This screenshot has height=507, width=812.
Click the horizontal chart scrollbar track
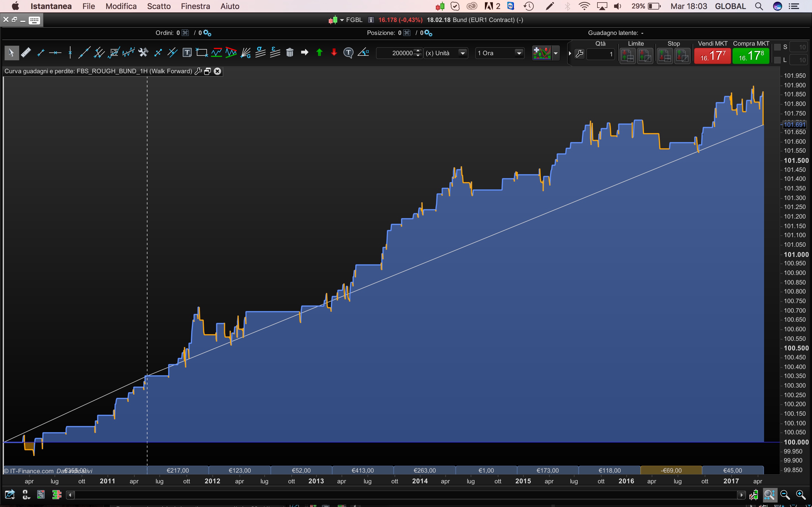[403, 495]
